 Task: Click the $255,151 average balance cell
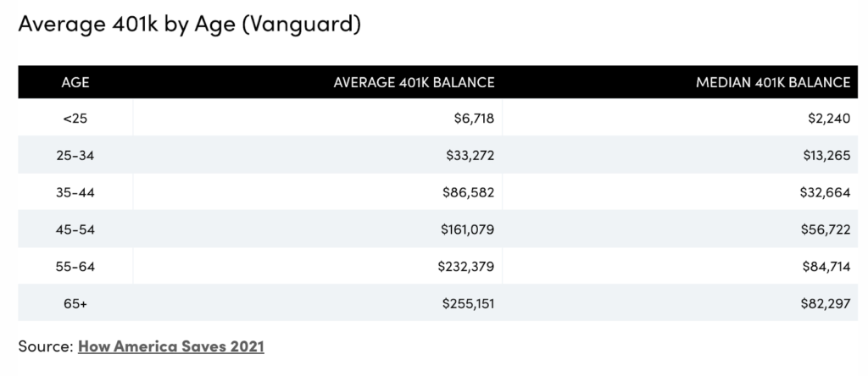[x=467, y=303]
